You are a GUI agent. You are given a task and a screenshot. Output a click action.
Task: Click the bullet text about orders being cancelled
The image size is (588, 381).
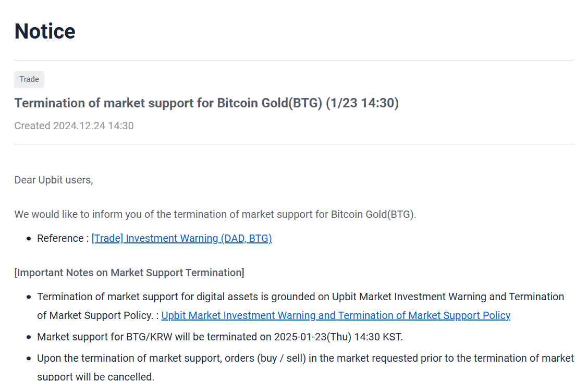305,367
